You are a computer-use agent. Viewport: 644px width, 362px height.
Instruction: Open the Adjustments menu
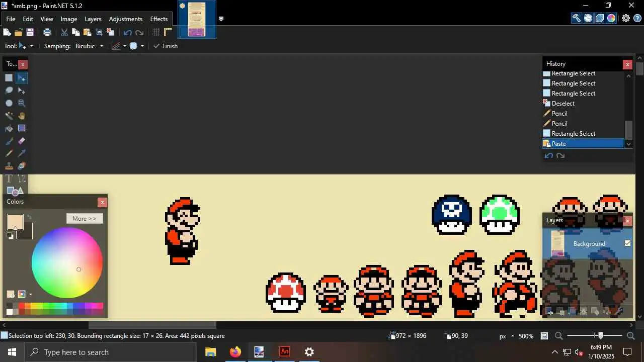126,19
